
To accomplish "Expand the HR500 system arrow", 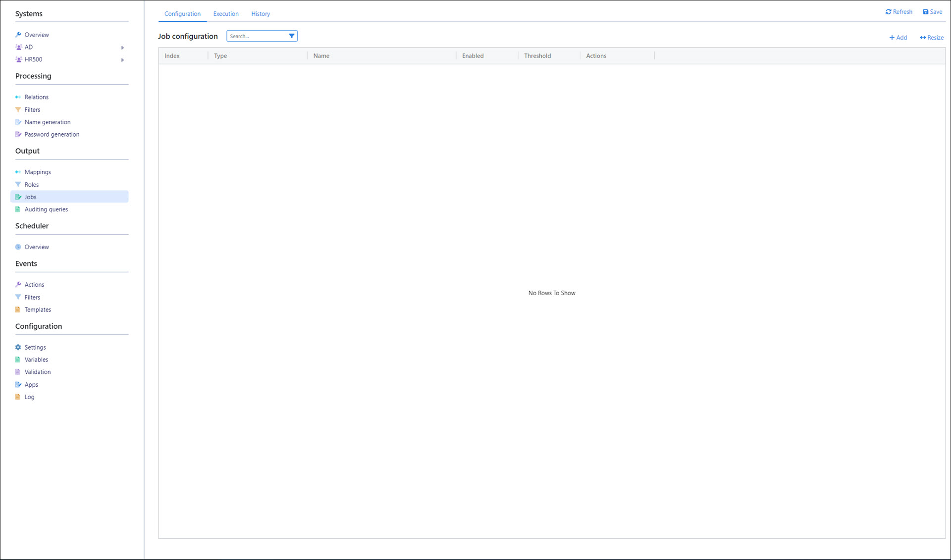I will (122, 60).
